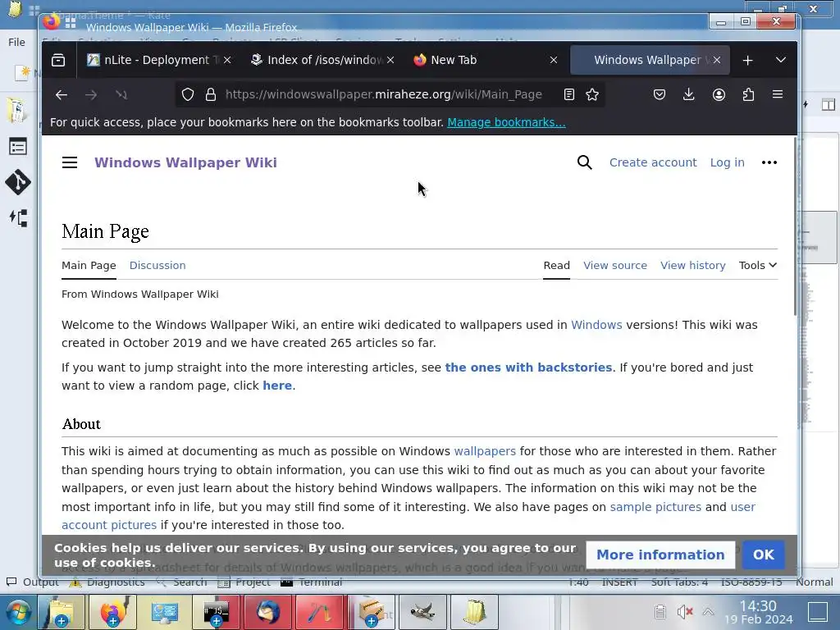This screenshot has width=840, height=630.
Task: Open View history tab
Action: pos(692,265)
